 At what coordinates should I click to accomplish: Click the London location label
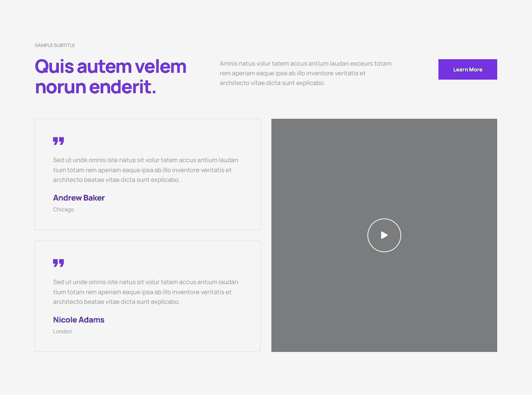[62, 331]
